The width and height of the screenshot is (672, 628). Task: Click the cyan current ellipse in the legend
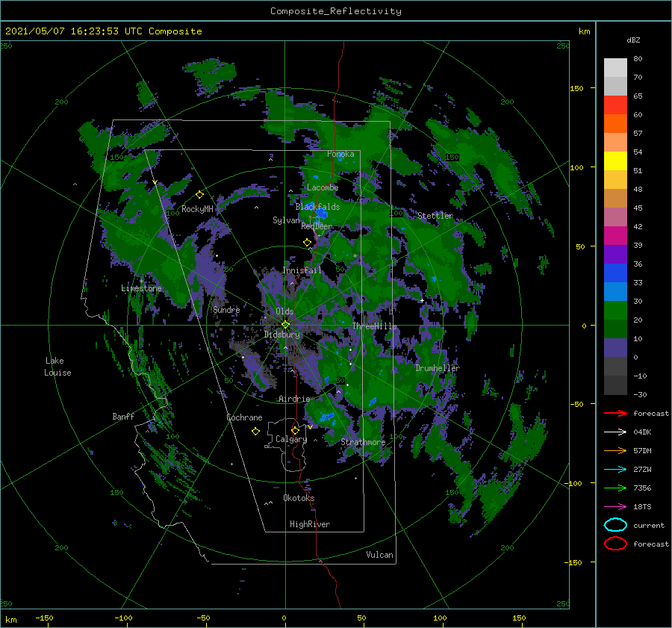[x=615, y=525]
